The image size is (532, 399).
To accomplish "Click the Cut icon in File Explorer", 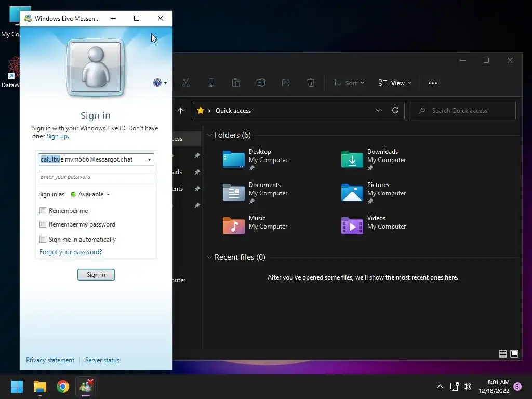I will [x=186, y=83].
